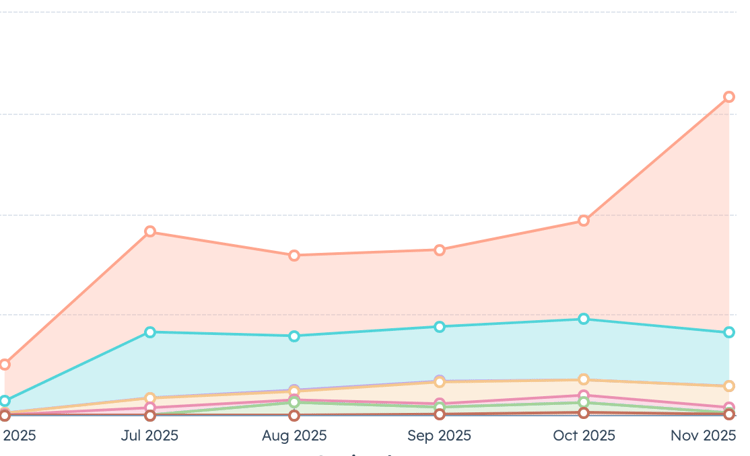Click the Oct 2025 x-axis label
Screen dimensions: 750x456
click(584, 436)
